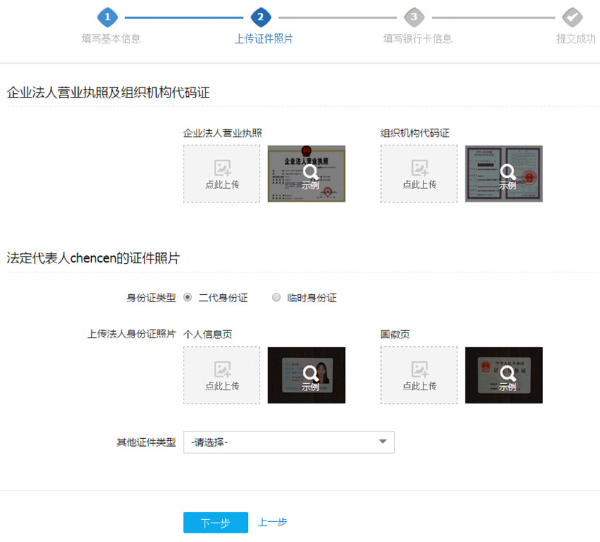Click 点此上传 text under 企业法人营业执照
Screen dimensions: 600x542
[222, 185]
